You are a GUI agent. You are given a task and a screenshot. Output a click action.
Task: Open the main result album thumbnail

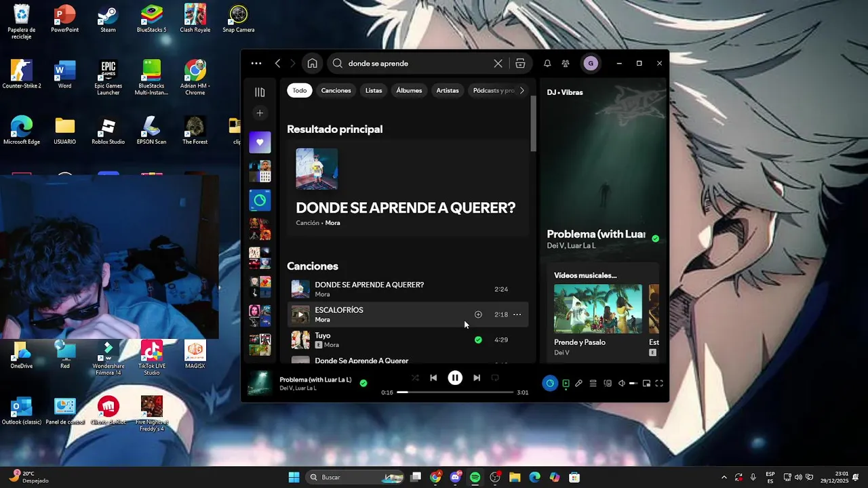(x=317, y=169)
